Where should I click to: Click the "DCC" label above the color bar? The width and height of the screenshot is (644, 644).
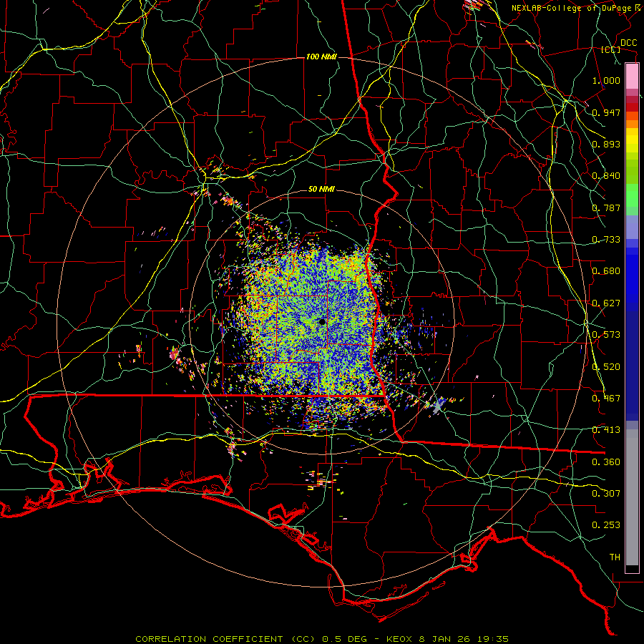pyautogui.click(x=628, y=43)
